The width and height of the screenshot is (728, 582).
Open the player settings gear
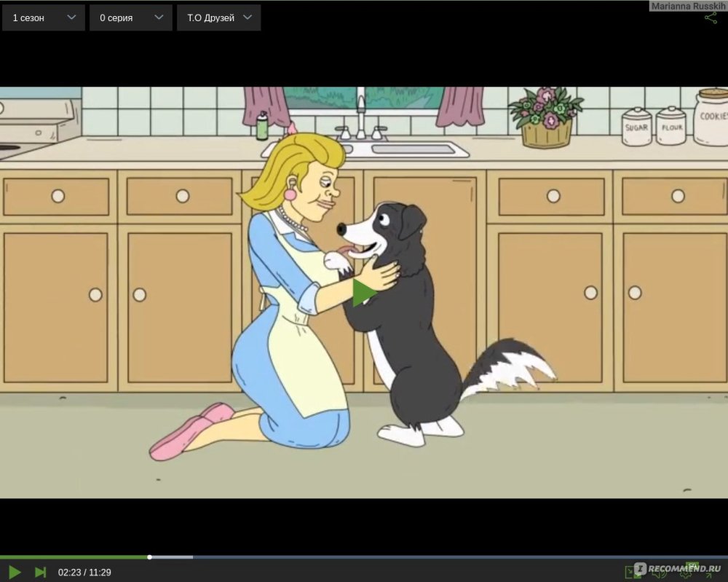click(x=685, y=574)
